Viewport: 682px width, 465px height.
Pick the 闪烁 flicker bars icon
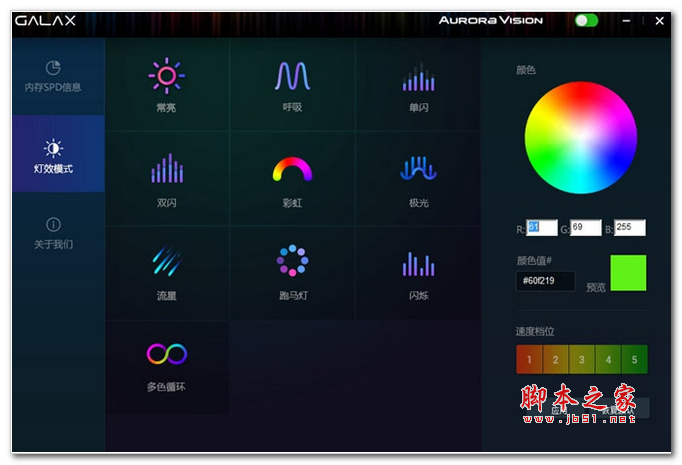pyautogui.click(x=418, y=264)
